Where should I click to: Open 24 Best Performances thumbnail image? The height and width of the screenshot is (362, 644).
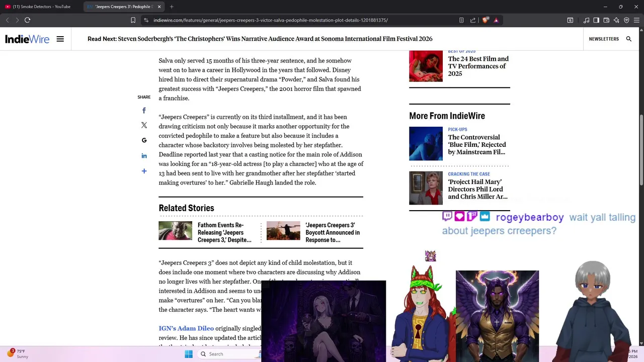point(426,66)
